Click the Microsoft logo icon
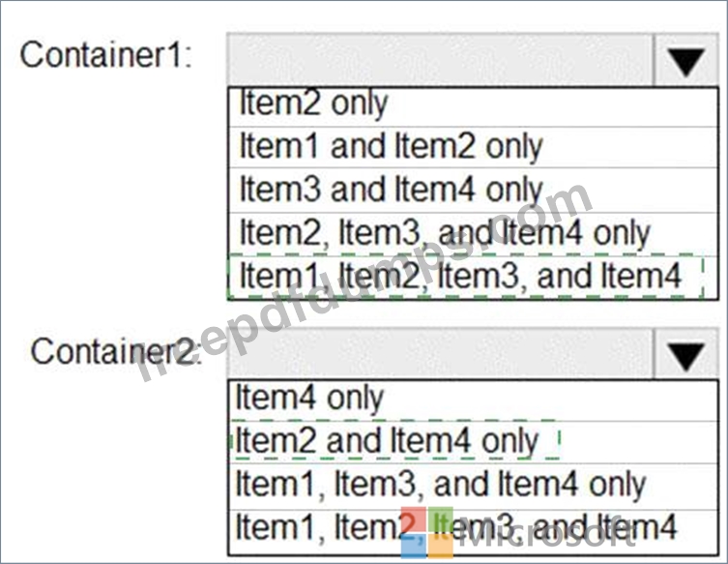 [x=426, y=532]
